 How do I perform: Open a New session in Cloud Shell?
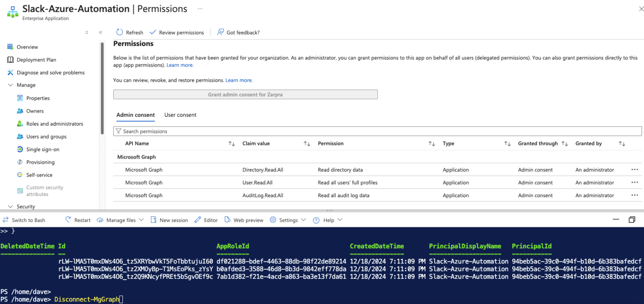(x=169, y=219)
